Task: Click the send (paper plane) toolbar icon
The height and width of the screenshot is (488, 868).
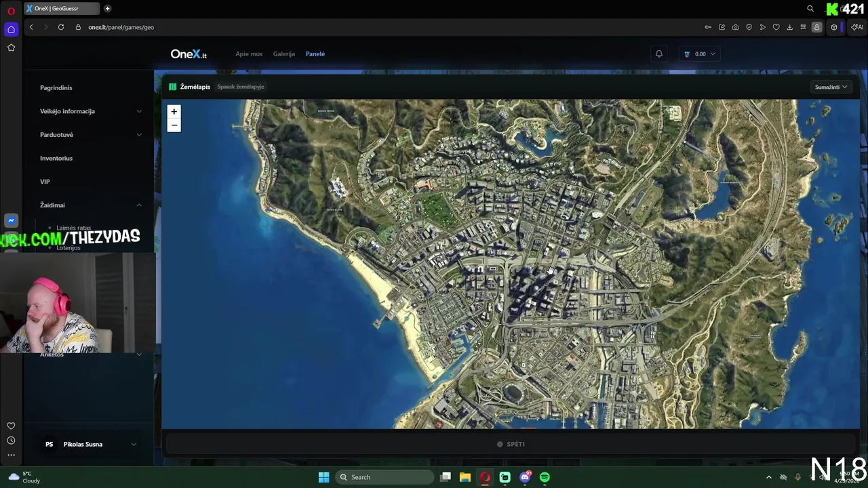Action: [762, 27]
